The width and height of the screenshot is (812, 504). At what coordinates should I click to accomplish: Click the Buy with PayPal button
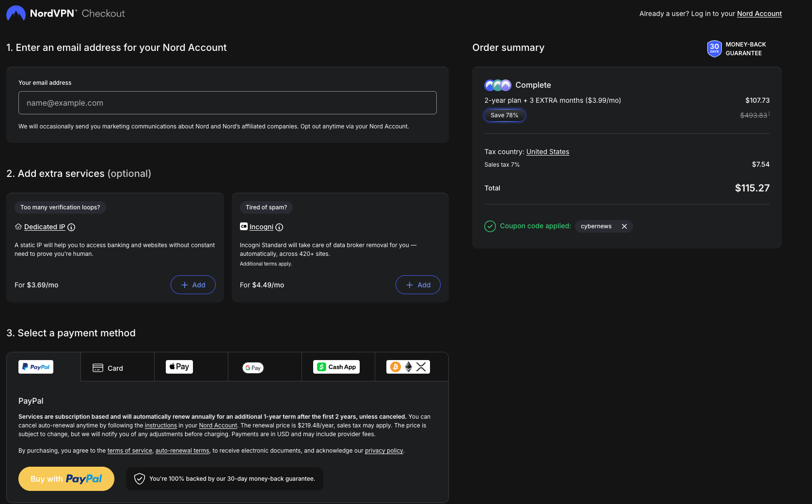click(x=66, y=479)
